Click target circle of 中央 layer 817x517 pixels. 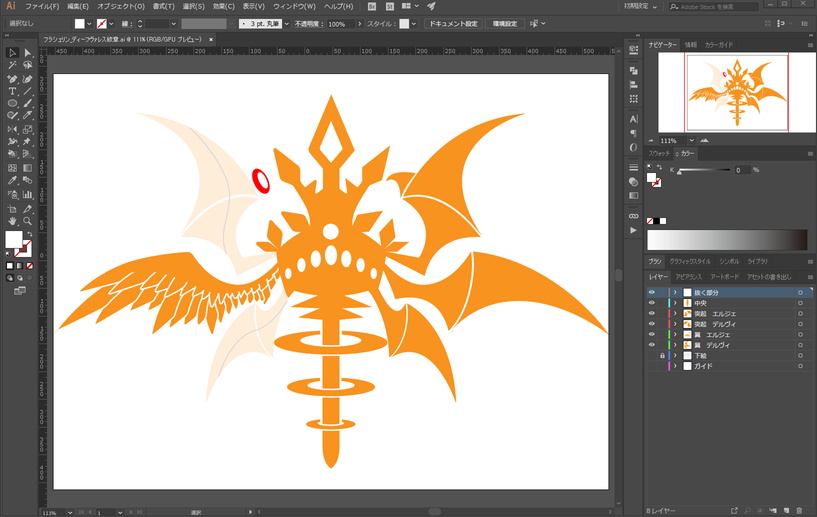pyautogui.click(x=800, y=303)
